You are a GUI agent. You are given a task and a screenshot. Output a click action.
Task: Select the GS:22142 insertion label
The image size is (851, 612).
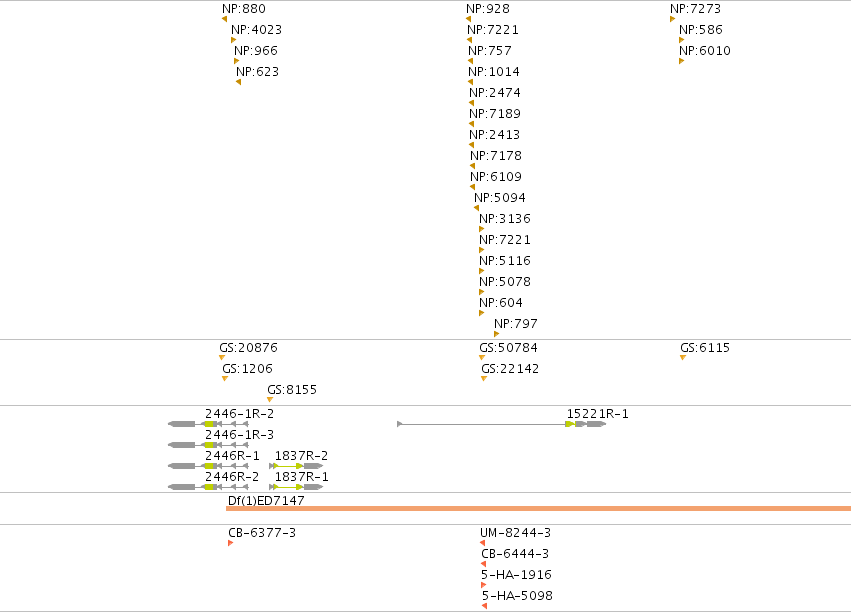(x=510, y=369)
